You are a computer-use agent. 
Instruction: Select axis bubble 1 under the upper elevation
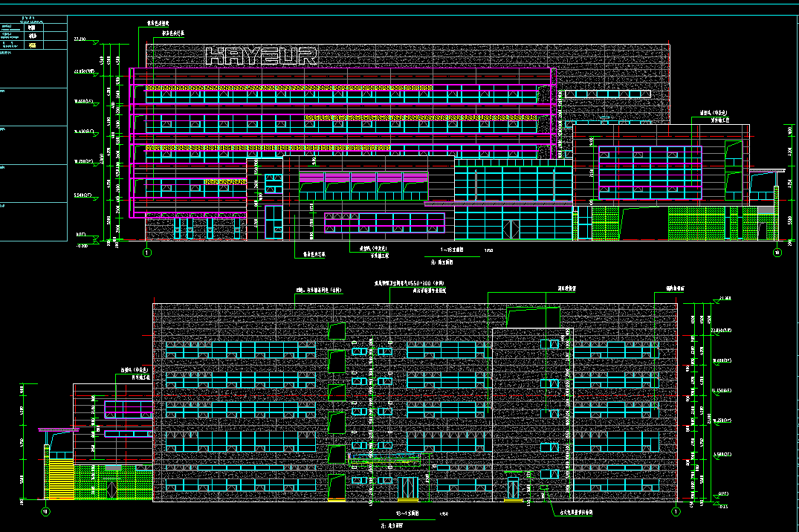click(146, 253)
